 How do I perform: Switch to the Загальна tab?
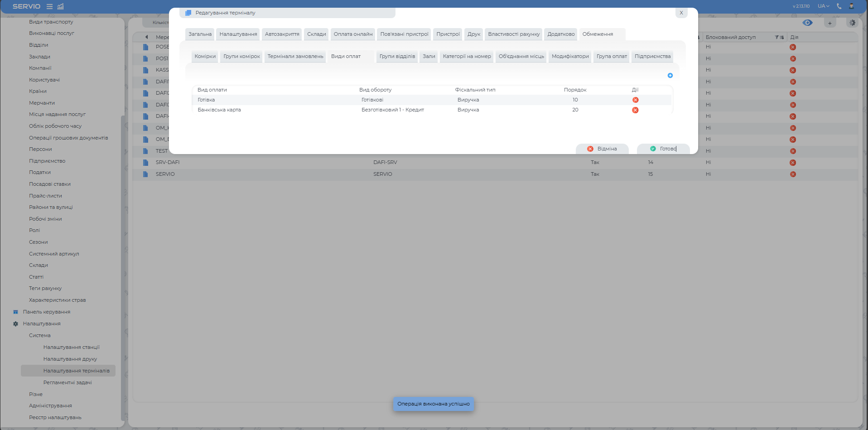200,34
